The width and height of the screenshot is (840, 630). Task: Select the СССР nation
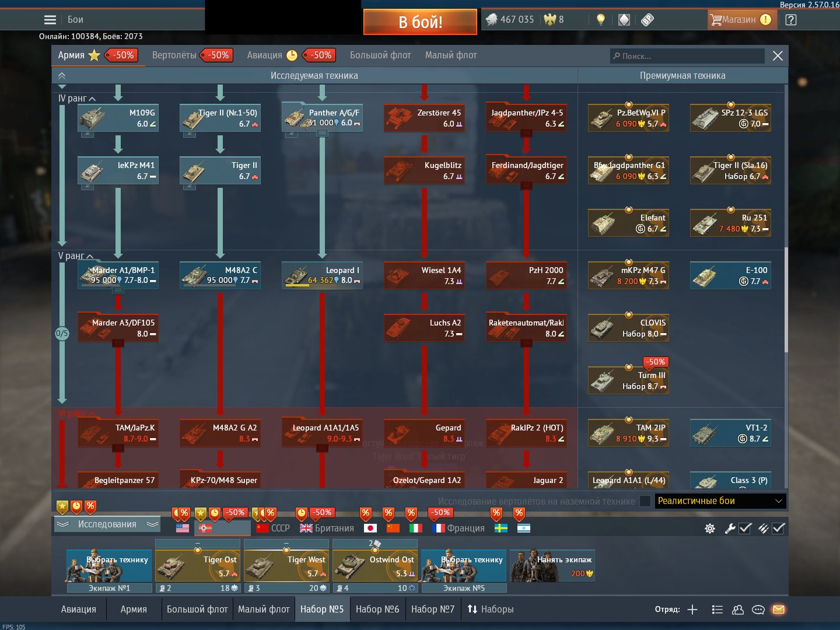(273, 528)
